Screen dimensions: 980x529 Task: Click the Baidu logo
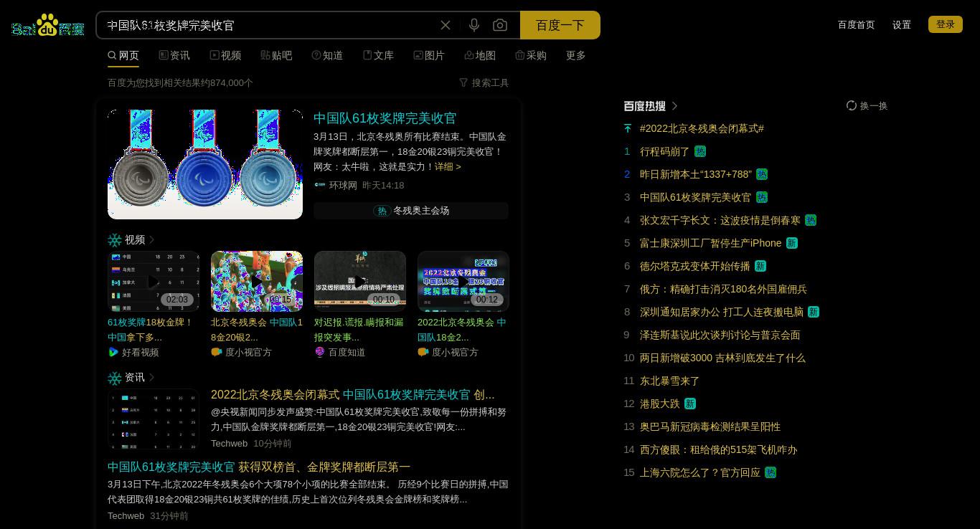[48, 25]
